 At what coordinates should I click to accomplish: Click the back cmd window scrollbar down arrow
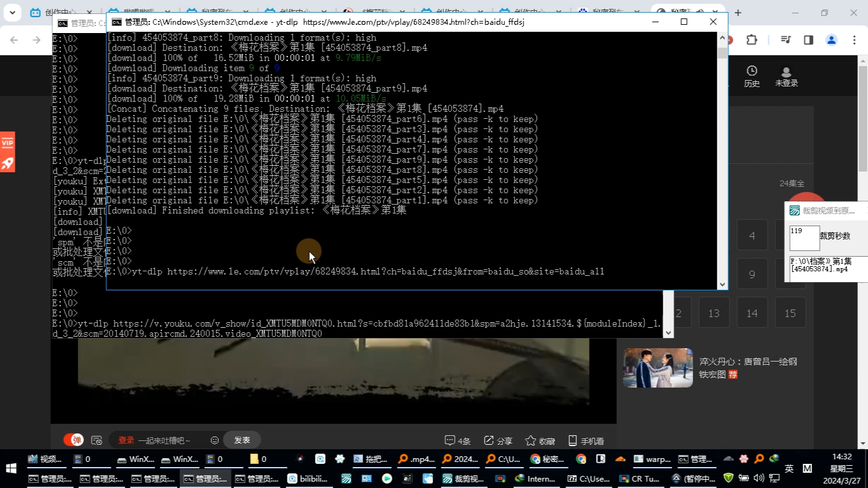tap(668, 332)
